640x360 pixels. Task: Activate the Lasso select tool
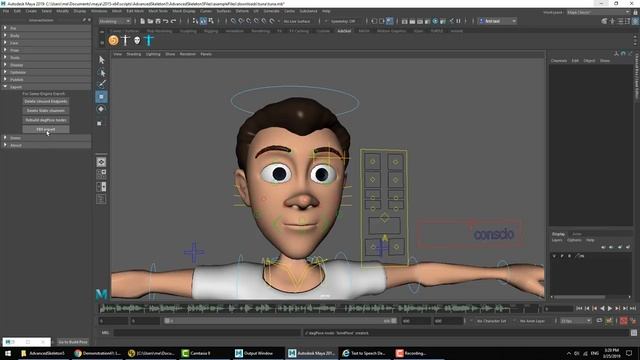(x=102, y=73)
